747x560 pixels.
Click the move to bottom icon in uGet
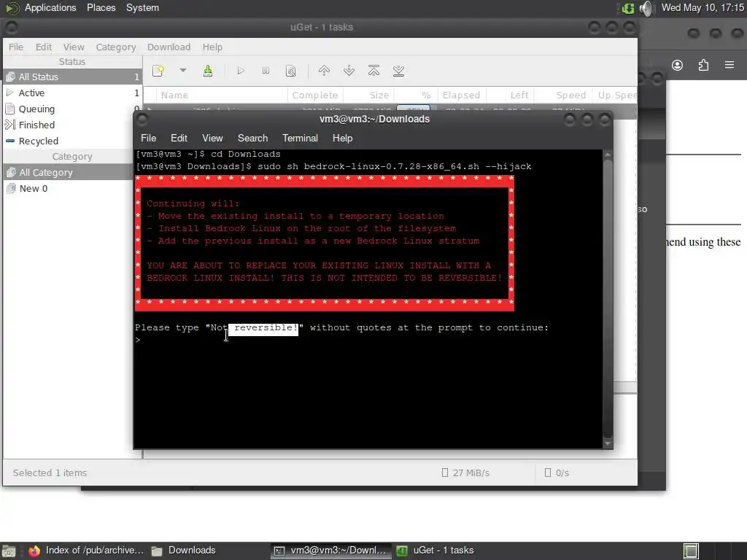[x=398, y=71]
